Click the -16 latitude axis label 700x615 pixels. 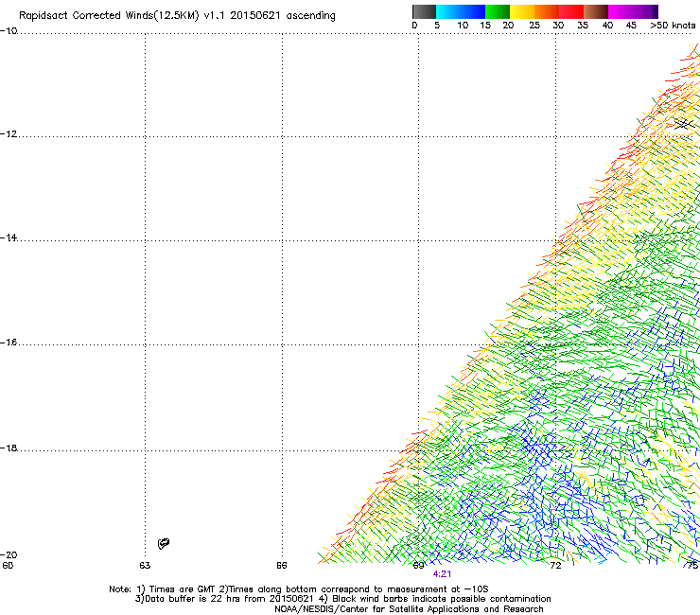click(x=9, y=343)
